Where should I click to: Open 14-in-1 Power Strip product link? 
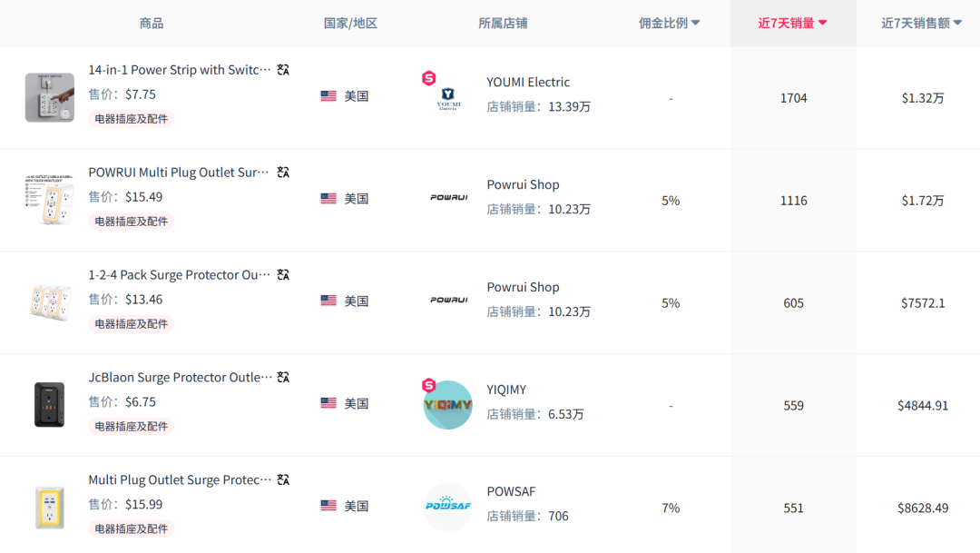coord(180,70)
